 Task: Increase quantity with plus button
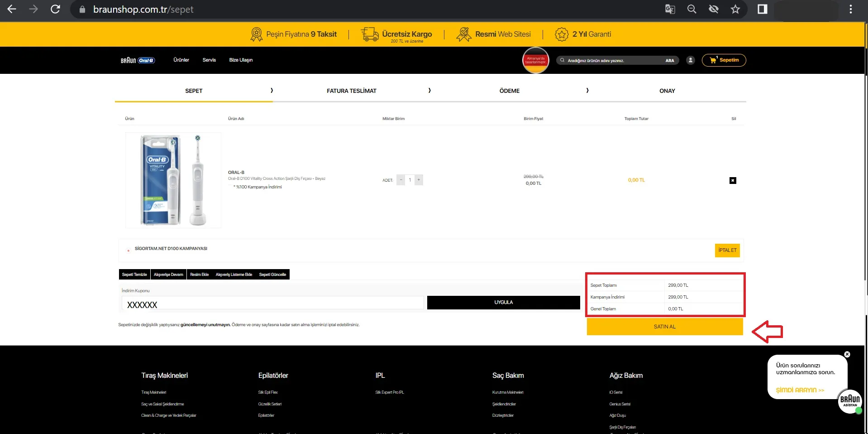pyautogui.click(x=419, y=180)
